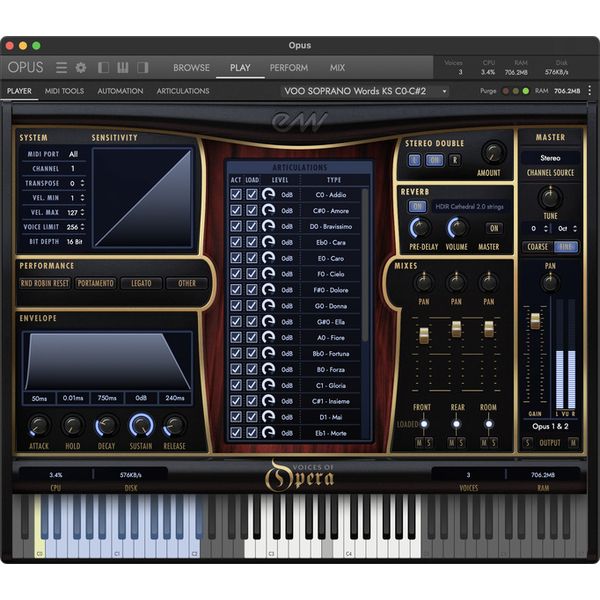Click the green Purge indicator dot
The width and height of the screenshot is (600, 600).
pos(526,91)
